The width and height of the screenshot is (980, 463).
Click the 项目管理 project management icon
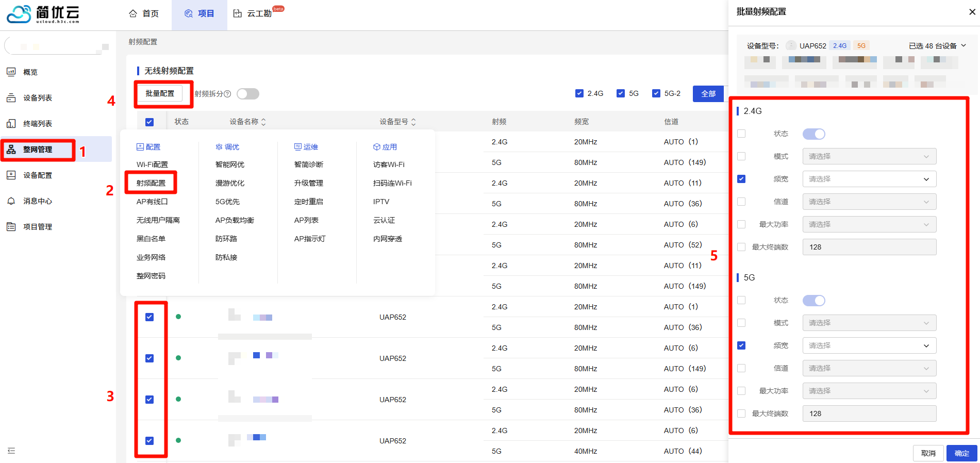pyautogui.click(x=11, y=227)
